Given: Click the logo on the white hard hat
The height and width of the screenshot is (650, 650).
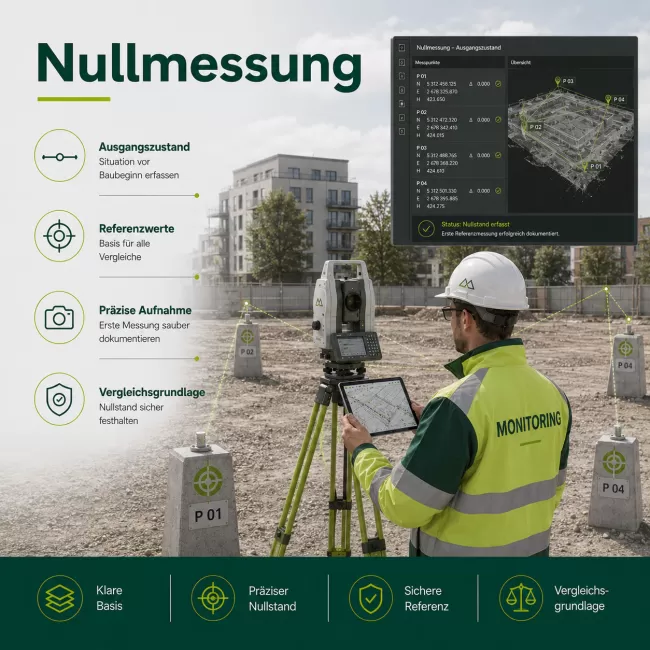Looking at the screenshot, I should point(466,284).
